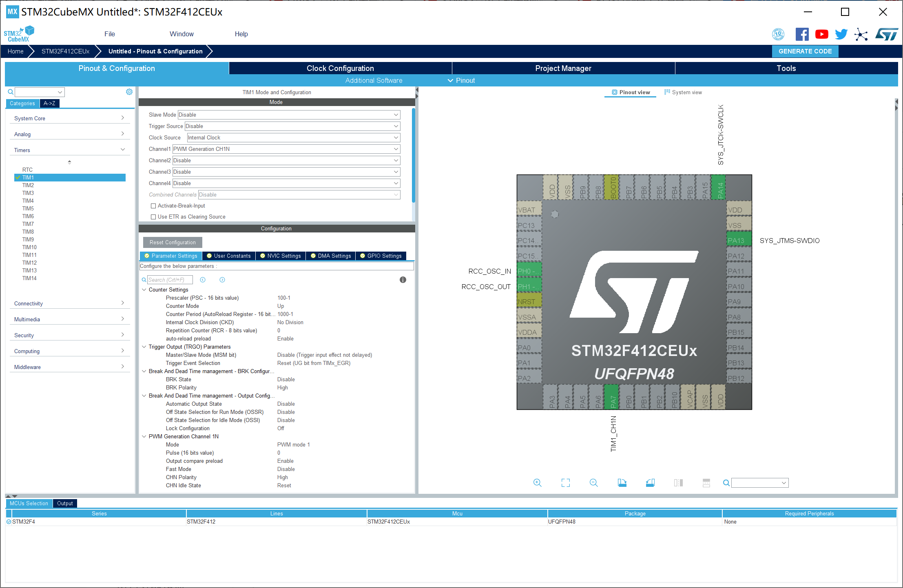Rotate the chip view counter-clockwise
903x588 pixels.
(650, 483)
